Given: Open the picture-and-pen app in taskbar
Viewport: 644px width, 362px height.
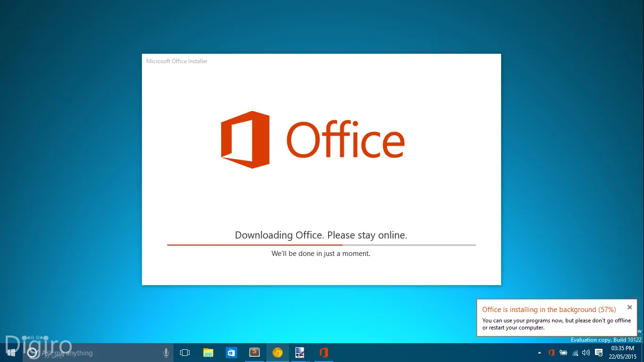Looking at the screenshot, I should (x=300, y=353).
